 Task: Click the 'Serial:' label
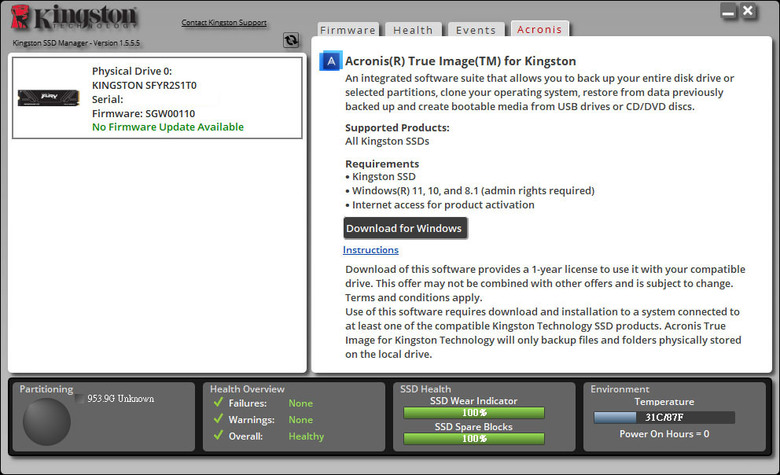click(107, 99)
